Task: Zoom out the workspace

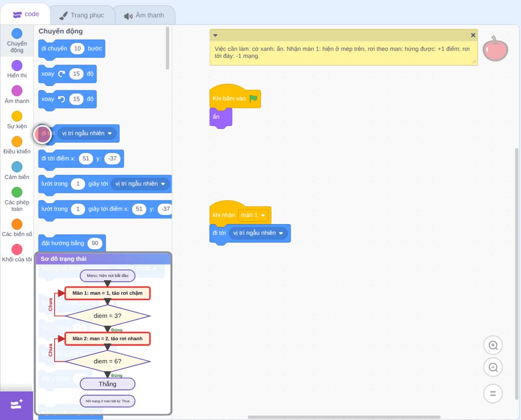Action: pyautogui.click(x=493, y=367)
